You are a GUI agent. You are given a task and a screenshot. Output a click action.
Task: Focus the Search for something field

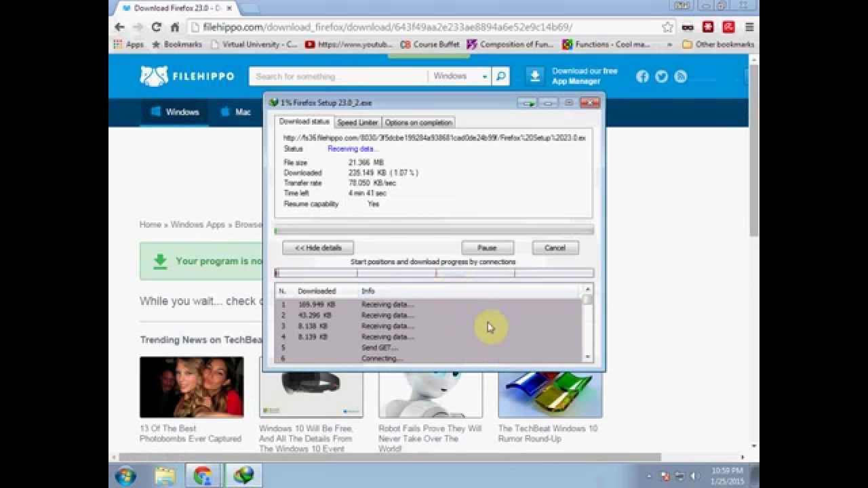(x=338, y=76)
